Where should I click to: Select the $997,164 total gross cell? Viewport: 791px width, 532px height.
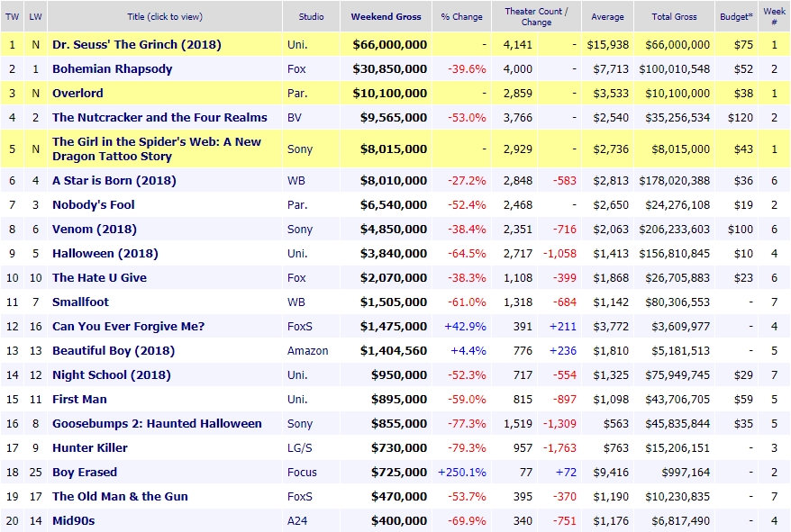[x=686, y=472]
